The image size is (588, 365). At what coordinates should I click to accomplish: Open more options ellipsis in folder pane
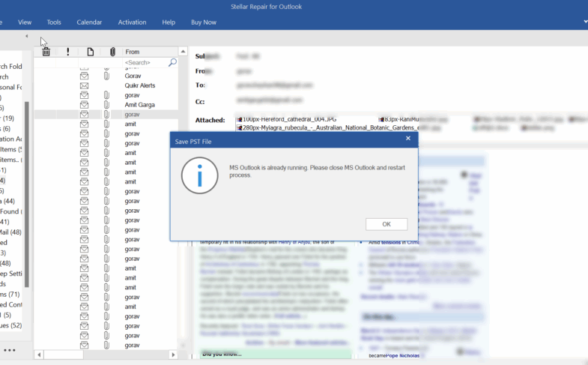[x=10, y=350]
